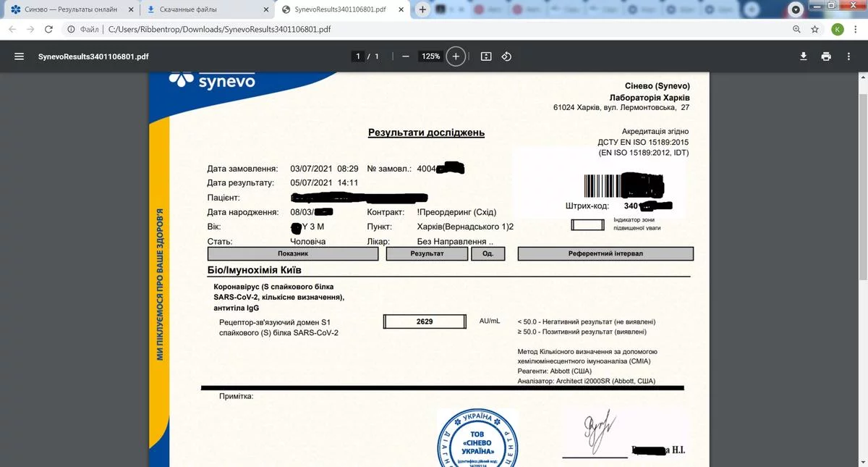Click the fit to page icon
Image resolution: width=868 pixels, height=467 pixels.
pos(486,56)
